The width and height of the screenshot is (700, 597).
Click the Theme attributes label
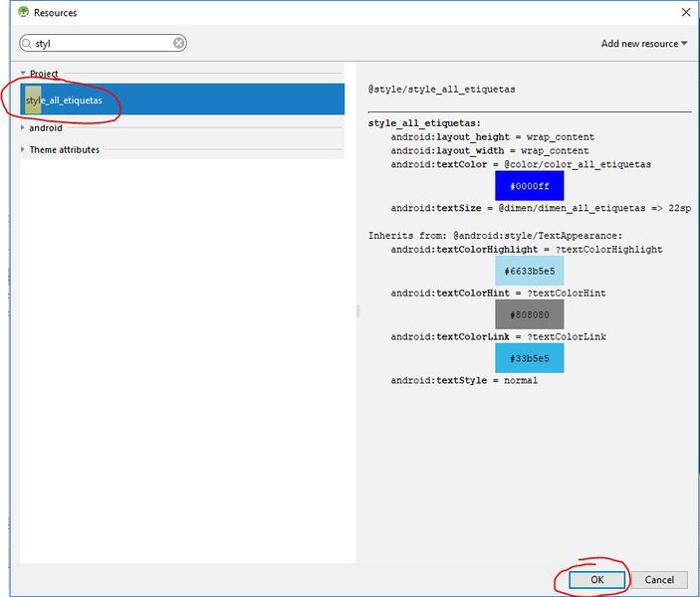click(65, 149)
